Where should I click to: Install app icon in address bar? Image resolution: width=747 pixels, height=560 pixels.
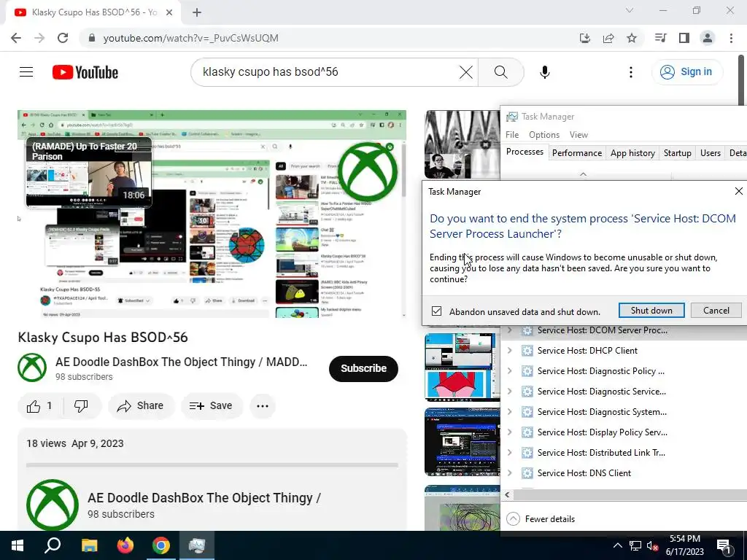click(585, 38)
